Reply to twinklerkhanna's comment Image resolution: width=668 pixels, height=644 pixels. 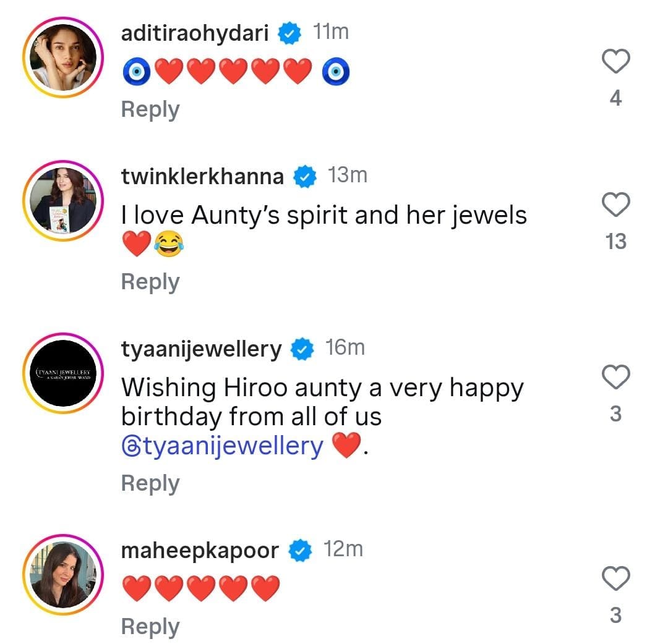(150, 282)
